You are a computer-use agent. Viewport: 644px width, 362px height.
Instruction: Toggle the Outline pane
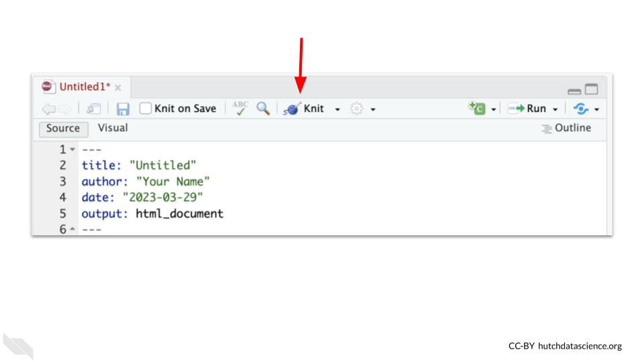click(x=566, y=128)
